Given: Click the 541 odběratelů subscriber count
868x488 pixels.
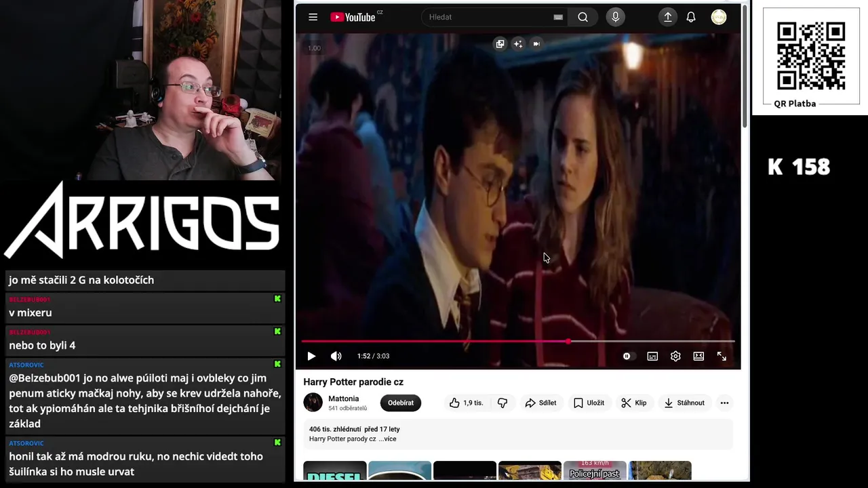Looking at the screenshot, I should (x=347, y=408).
